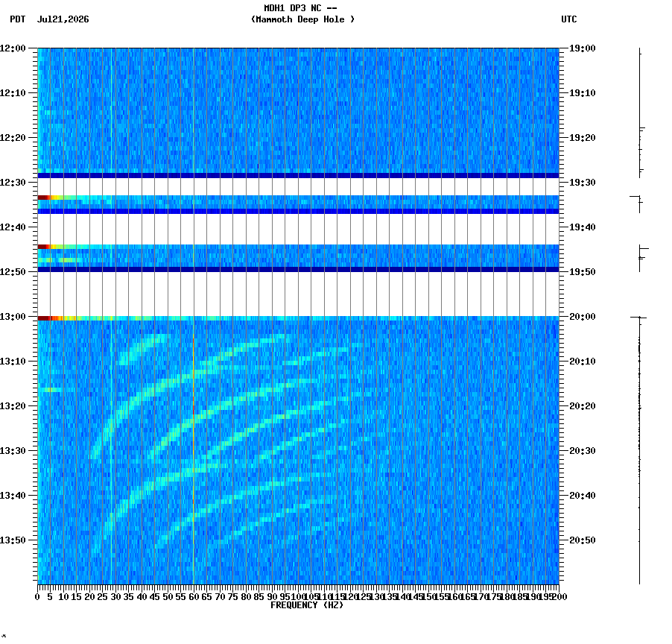672x644 pixels.
Task: Click the '5' frequency axis label
Action: coord(50,597)
